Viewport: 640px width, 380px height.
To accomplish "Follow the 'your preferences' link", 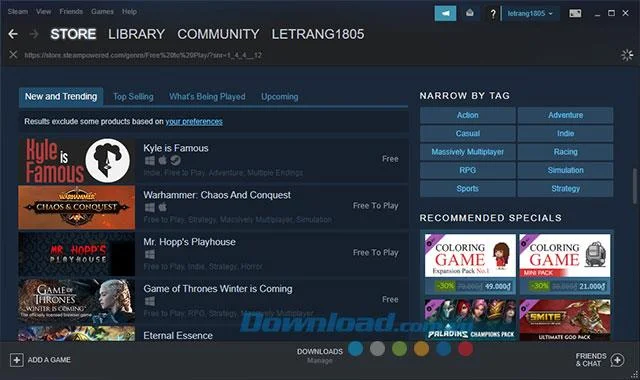I will pos(194,122).
